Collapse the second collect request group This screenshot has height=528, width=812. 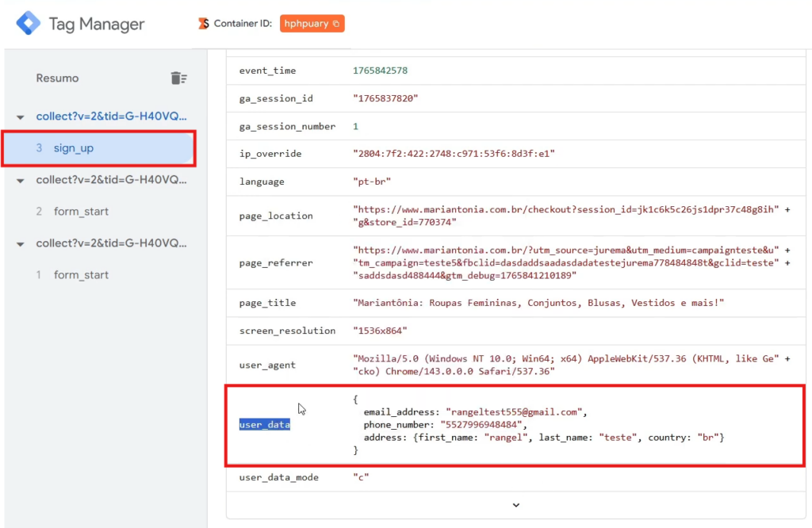pos(21,181)
